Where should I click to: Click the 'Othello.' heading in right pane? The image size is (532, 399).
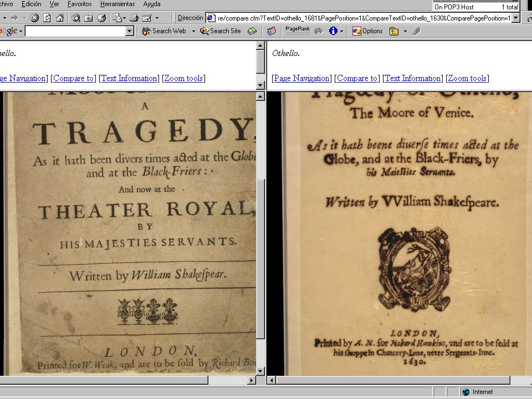(x=286, y=53)
